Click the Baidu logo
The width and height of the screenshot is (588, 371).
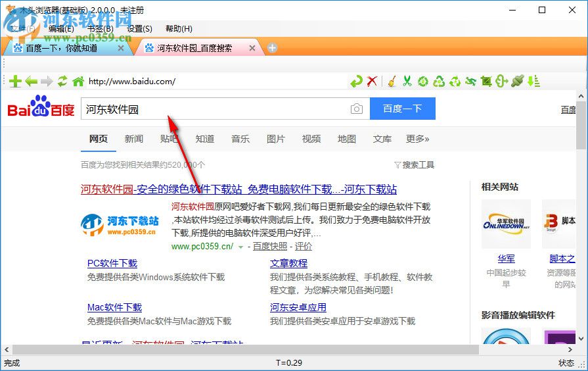pos(41,107)
